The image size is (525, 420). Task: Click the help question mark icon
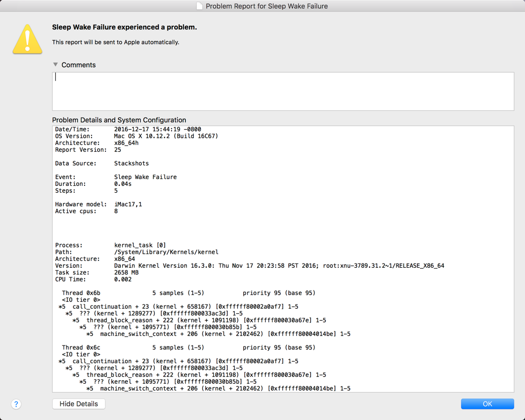coord(16,404)
